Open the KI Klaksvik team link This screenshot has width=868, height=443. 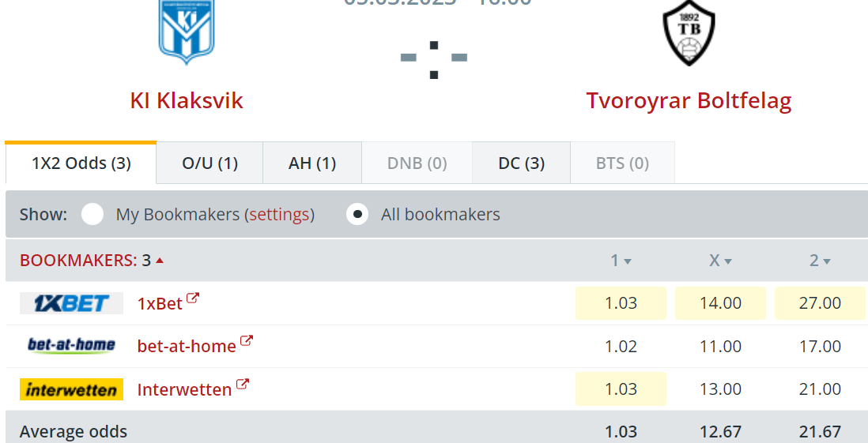[x=187, y=100]
